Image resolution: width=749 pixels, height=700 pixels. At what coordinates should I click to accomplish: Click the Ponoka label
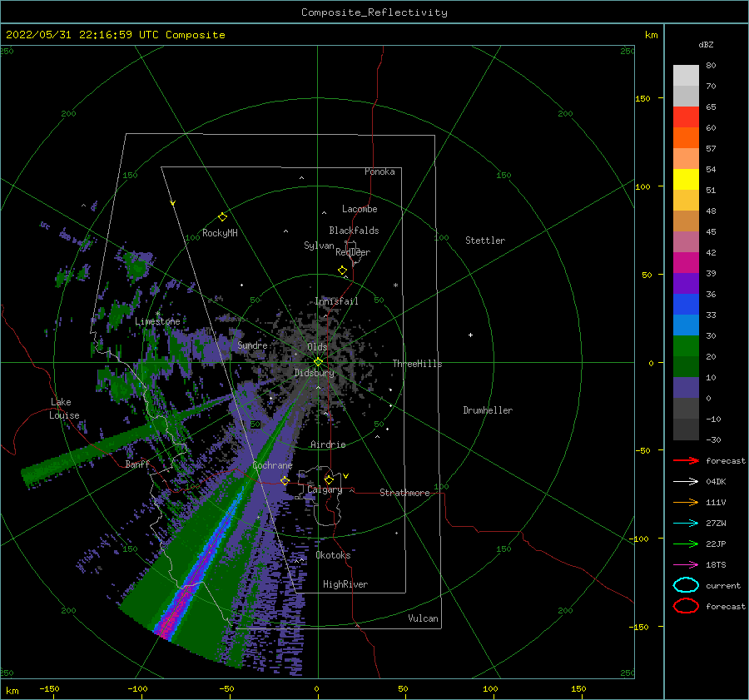pyautogui.click(x=379, y=171)
